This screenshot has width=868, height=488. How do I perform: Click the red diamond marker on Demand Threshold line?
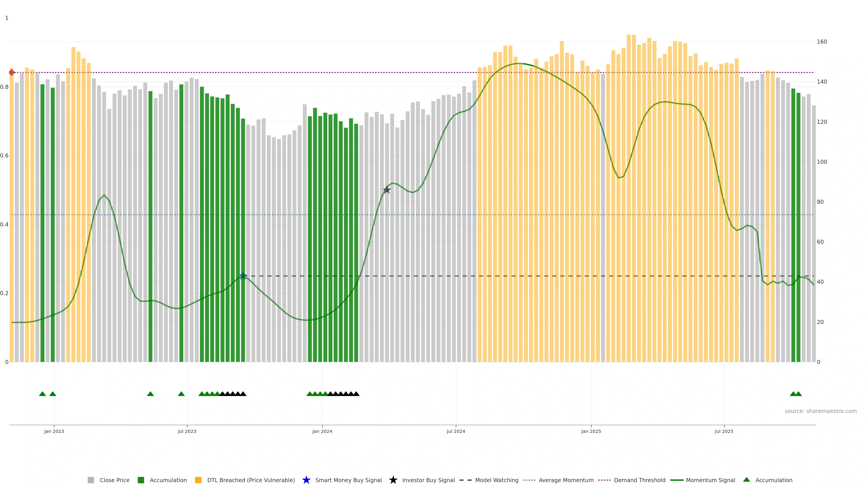[12, 72]
